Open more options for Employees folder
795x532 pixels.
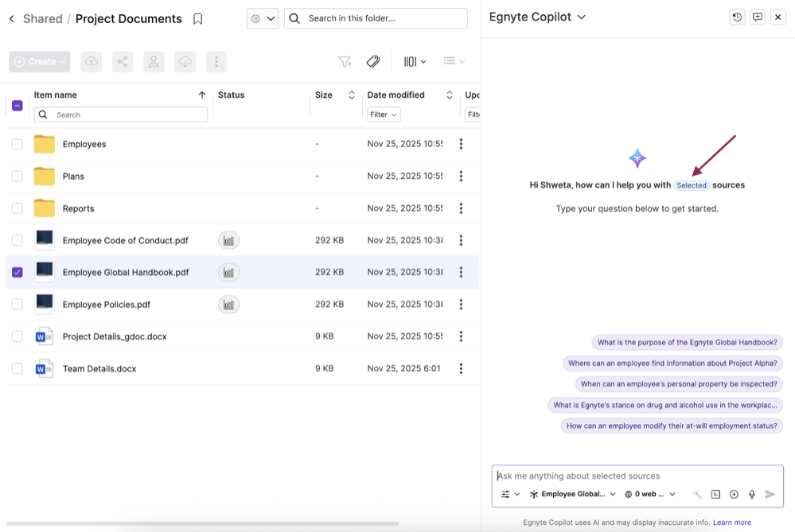(x=461, y=144)
